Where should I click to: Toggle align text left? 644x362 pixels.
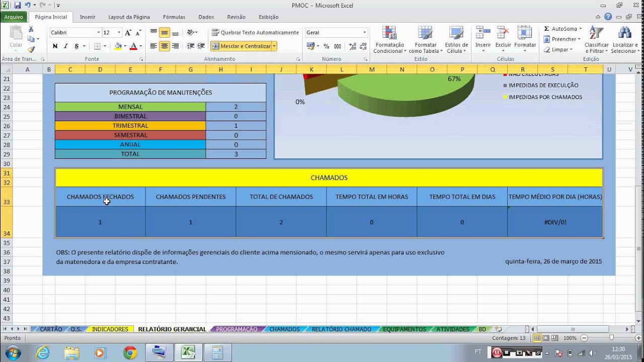[153, 46]
